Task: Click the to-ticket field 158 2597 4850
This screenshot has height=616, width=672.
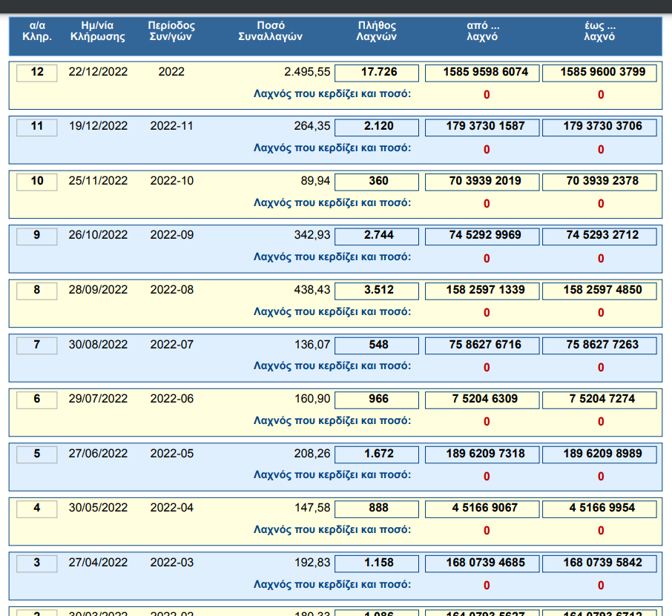Action: pos(599,291)
